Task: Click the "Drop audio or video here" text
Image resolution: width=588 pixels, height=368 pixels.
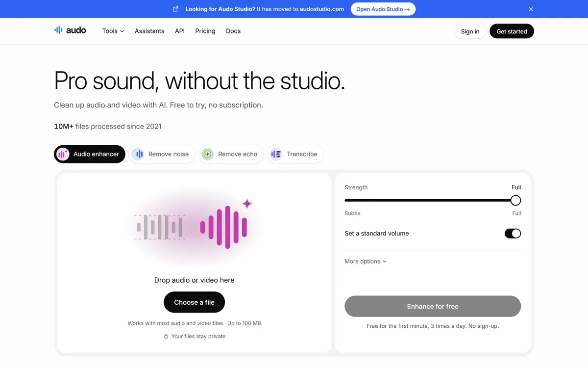Action: [194, 280]
